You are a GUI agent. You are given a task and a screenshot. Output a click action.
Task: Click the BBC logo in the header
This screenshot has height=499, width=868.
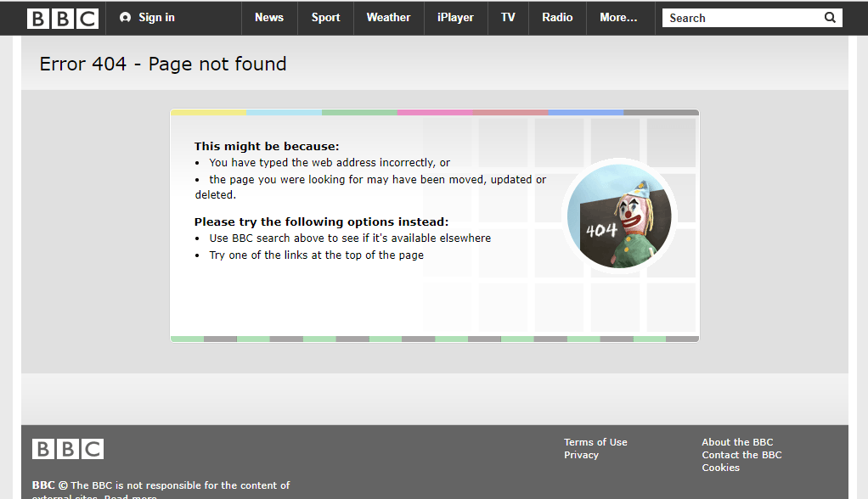click(x=63, y=19)
